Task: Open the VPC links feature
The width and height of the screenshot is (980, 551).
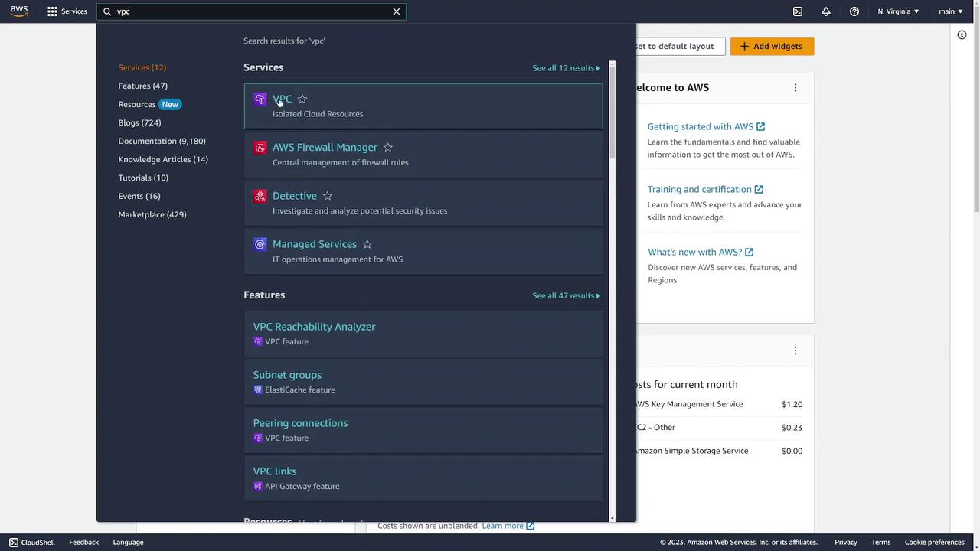Action: 275,471
